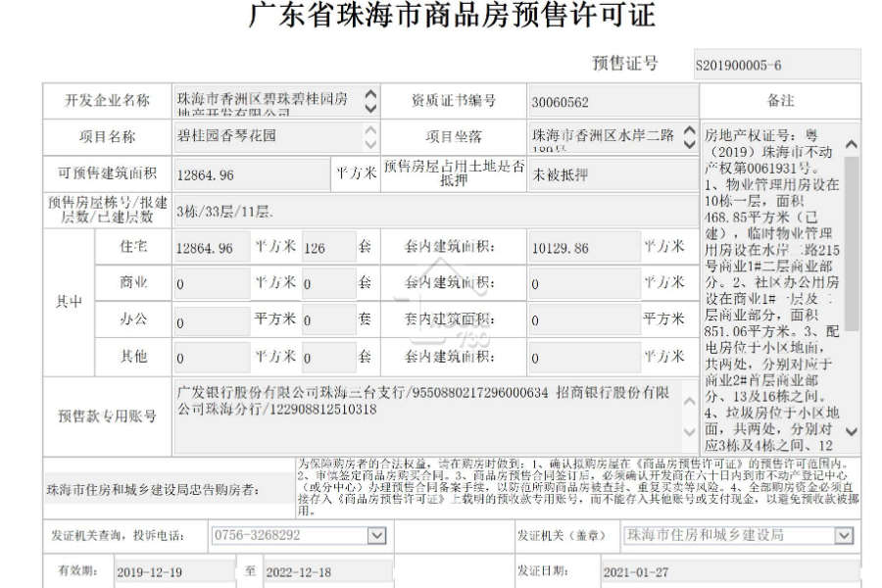Click the project location field's down arrow
882x588 pixels.
click(690, 144)
